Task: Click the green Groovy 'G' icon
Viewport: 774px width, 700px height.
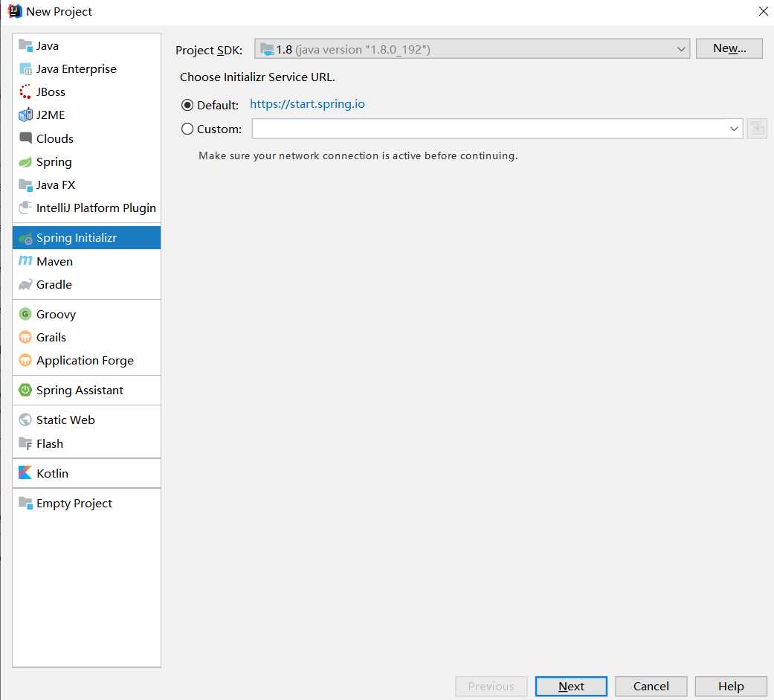Action: pyautogui.click(x=25, y=314)
